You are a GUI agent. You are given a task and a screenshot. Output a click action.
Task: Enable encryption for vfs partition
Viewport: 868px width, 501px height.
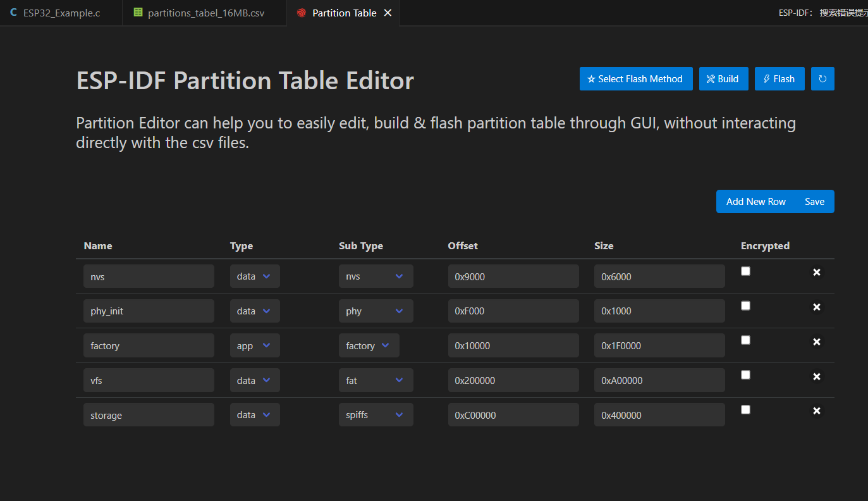(x=746, y=375)
